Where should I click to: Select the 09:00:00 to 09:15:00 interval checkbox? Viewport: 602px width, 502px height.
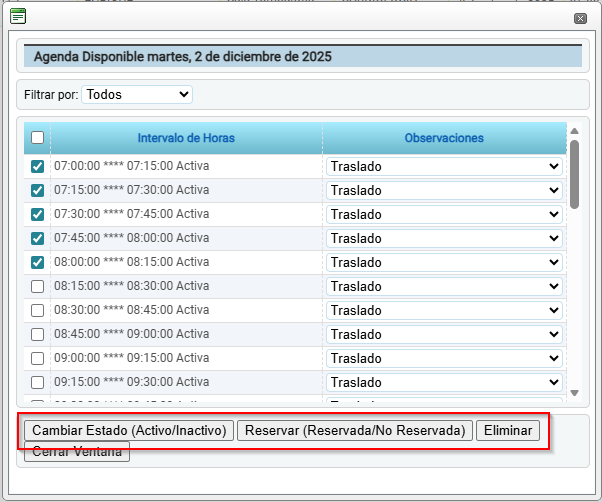[x=37, y=358]
